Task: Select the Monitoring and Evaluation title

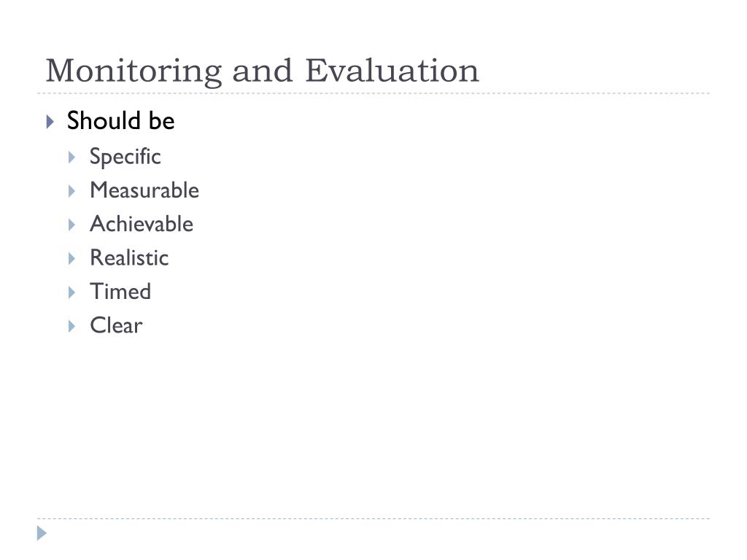Action: (x=262, y=71)
